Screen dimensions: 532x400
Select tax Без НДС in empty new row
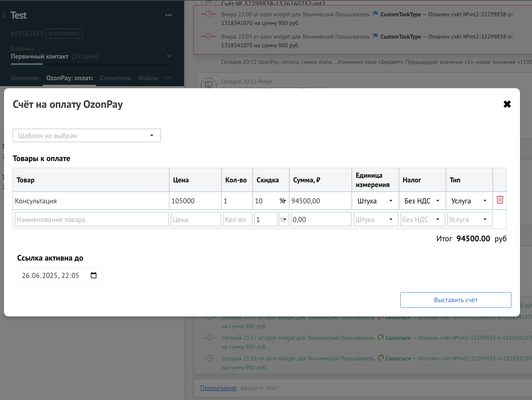pyautogui.click(x=422, y=220)
